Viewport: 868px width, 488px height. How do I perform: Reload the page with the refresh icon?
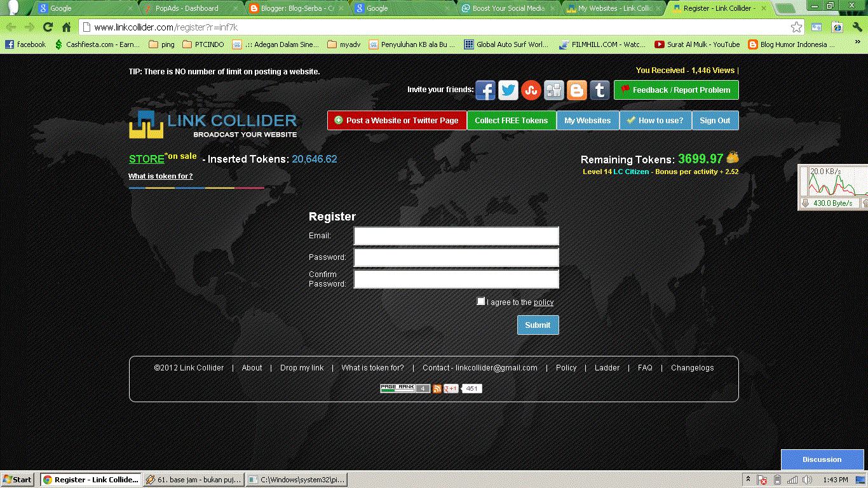[x=48, y=27]
